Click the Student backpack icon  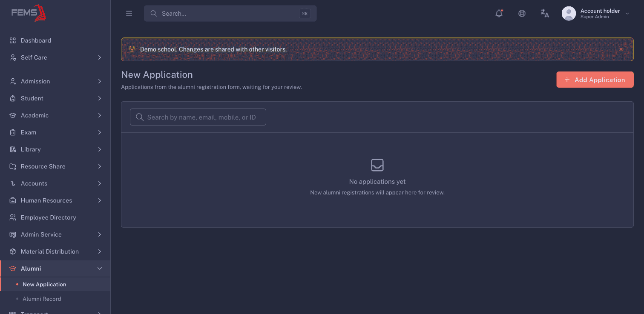pos(13,98)
